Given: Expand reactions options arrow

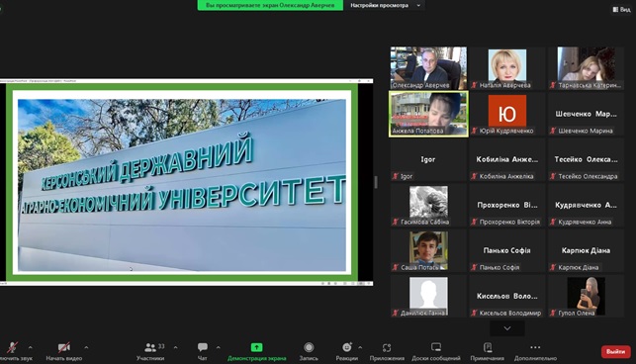Looking at the screenshot, I should 360,348.
